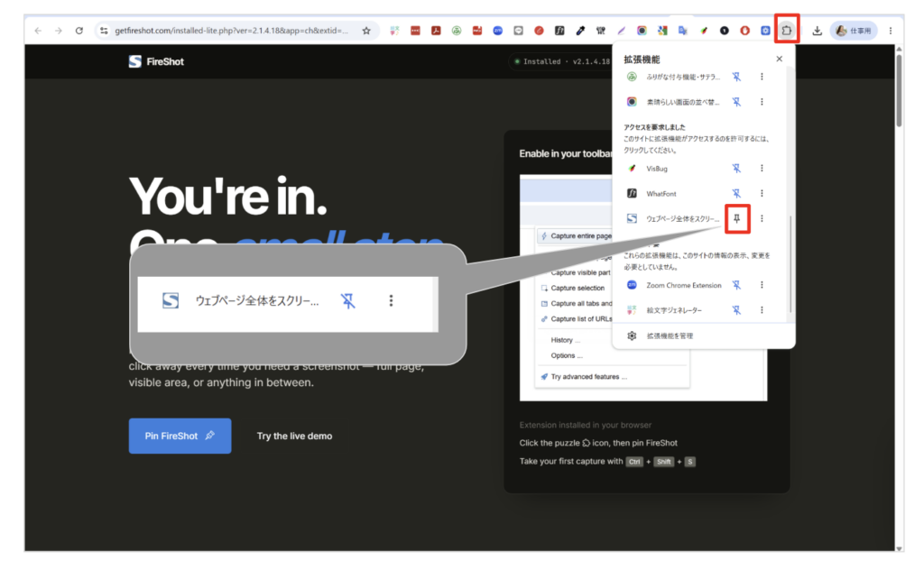This screenshot has width=924, height=579.
Task: Toggle pin for Zoom Chrome Extension
Action: pyautogui.click(x=736, y=285)
